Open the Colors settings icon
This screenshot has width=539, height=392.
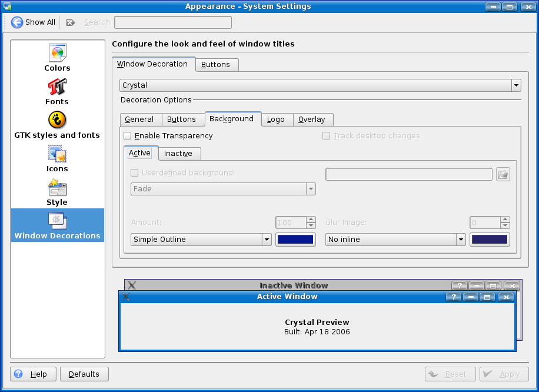(x=57, y=54)
